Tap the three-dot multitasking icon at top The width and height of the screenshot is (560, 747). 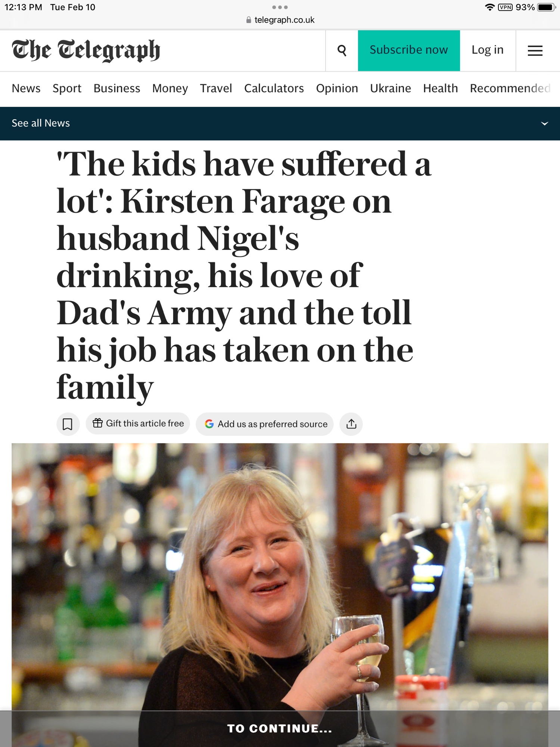[x=280, y=7]
